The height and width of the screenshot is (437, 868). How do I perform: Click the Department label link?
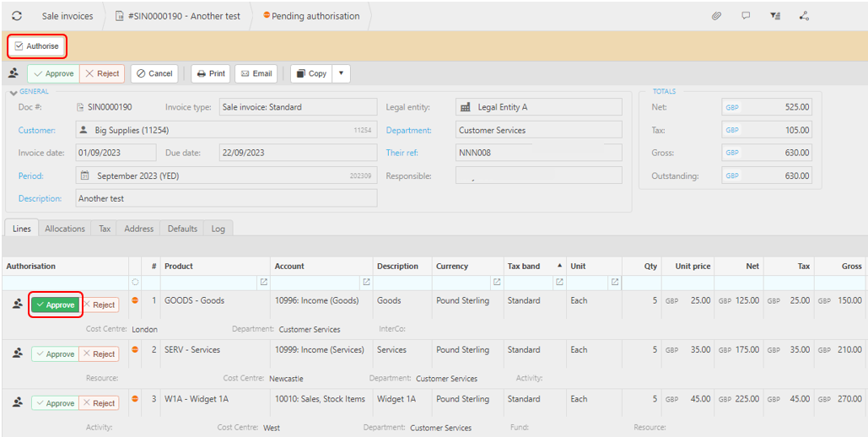(x=407, y=130)
